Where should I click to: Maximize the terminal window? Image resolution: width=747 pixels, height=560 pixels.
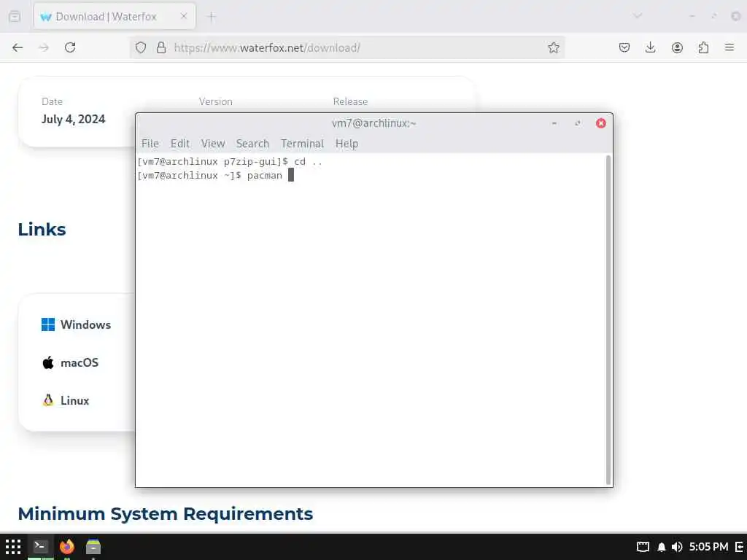click(x=578, y=123)
